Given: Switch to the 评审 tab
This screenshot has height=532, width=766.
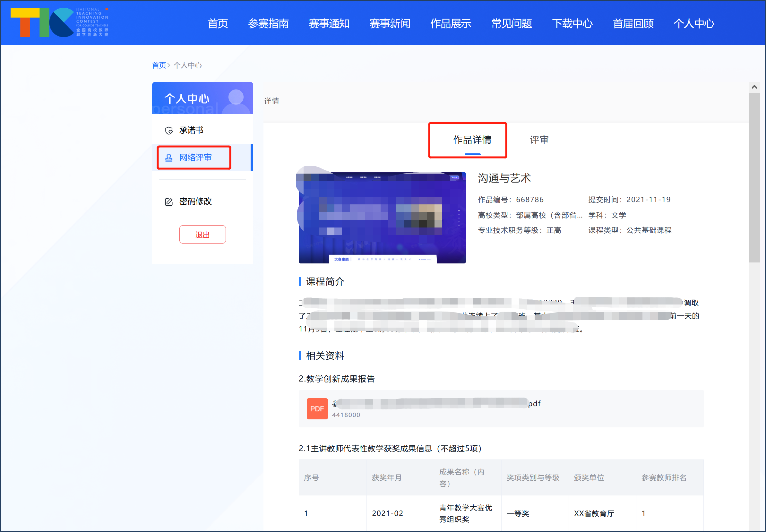Looking at the screenshot, I should (x=539, y=140).
